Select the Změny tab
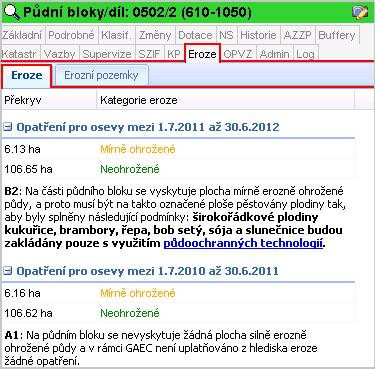Screen dimensions: 375x369 click(155, 35)
